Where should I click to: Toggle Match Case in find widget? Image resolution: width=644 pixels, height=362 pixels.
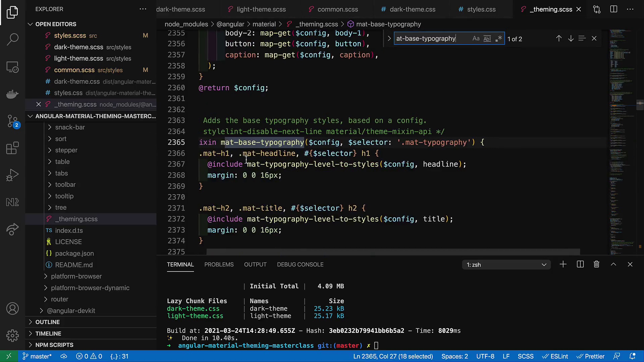click(x=476, y=39)
